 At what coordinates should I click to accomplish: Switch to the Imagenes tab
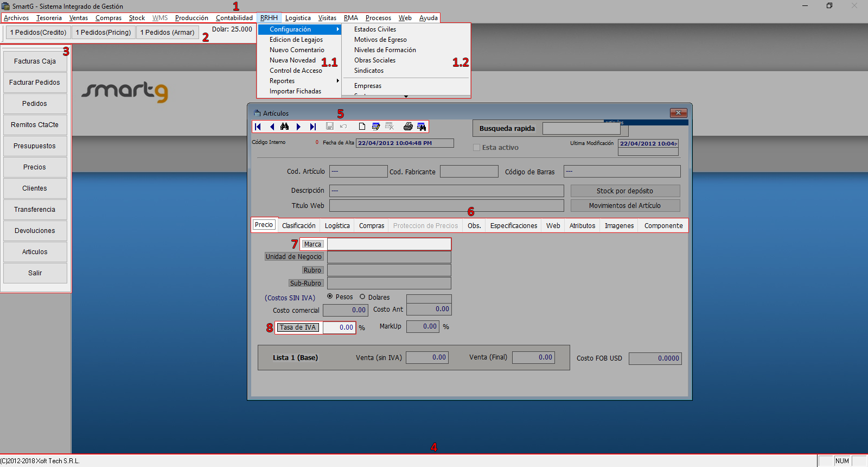coord(619,225)
